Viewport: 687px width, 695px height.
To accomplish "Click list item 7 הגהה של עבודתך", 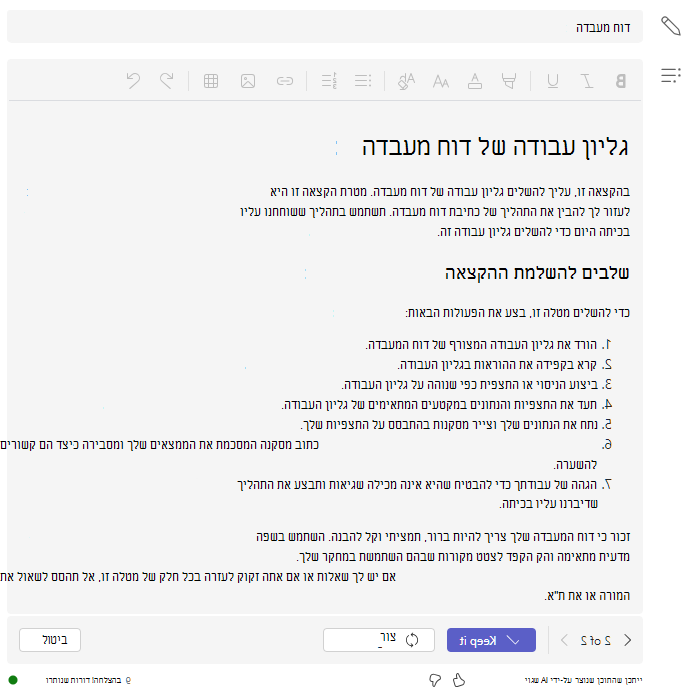I will point(418,494).
